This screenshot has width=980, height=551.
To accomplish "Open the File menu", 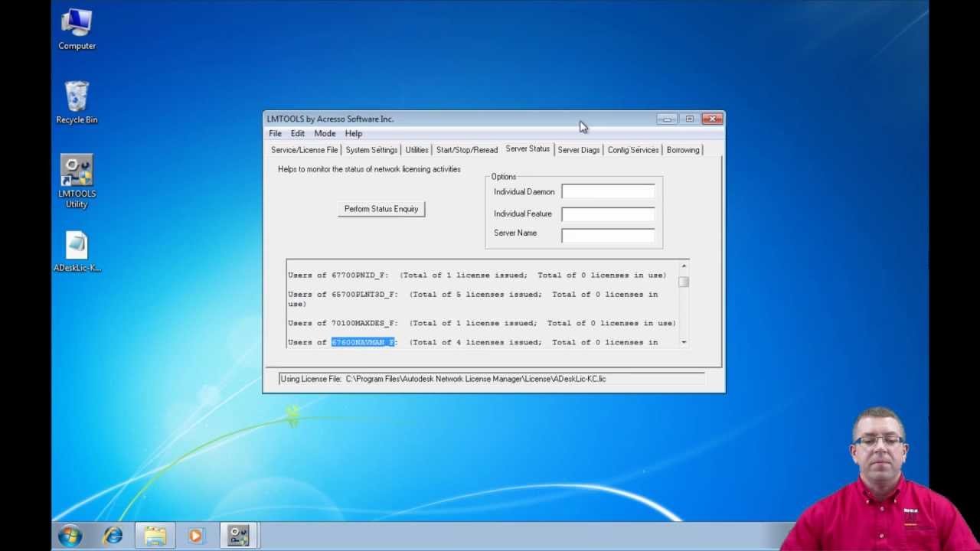I will click(x=275, y=133).
